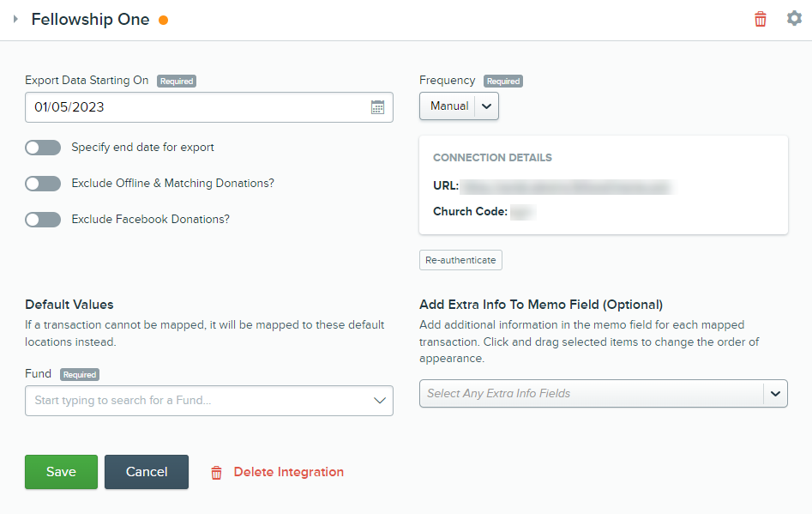812x514 pixels.
Task: Click the URL label in connection details
Action: [446, 185]
